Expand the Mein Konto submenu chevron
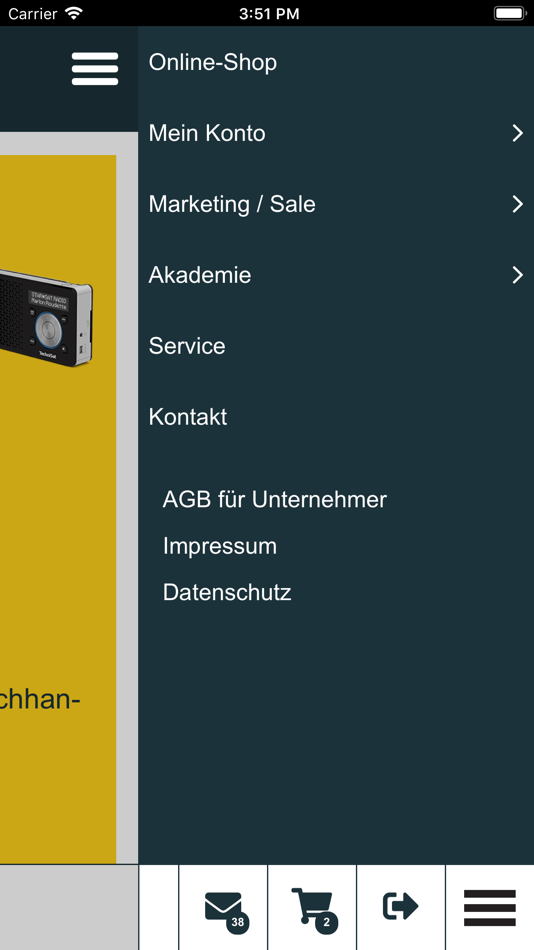 pos(518,133)
